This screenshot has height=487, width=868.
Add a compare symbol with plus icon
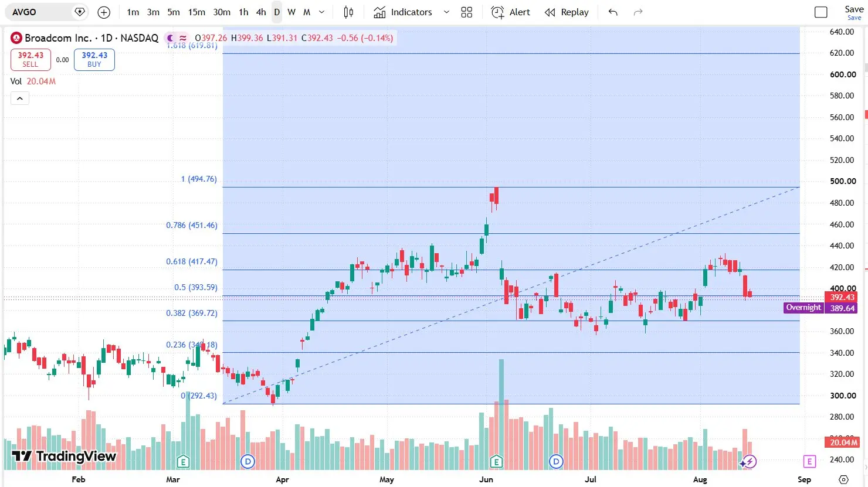tap(104, 12)
